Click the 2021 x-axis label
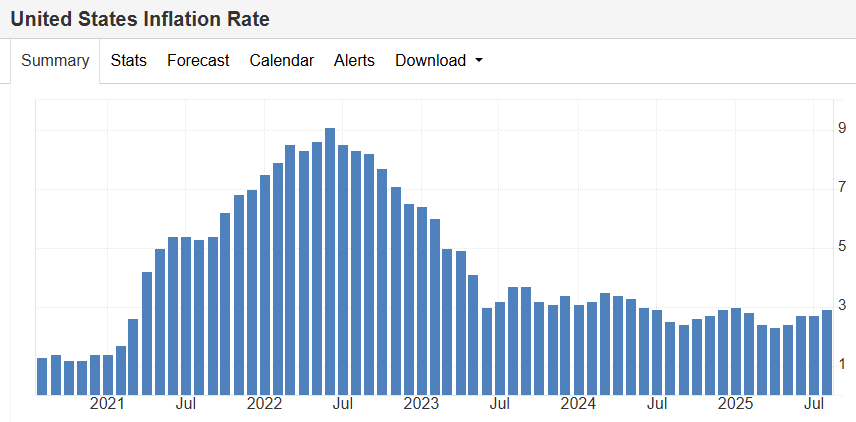Viewport: 856px width, 422px height. (107, 404)
